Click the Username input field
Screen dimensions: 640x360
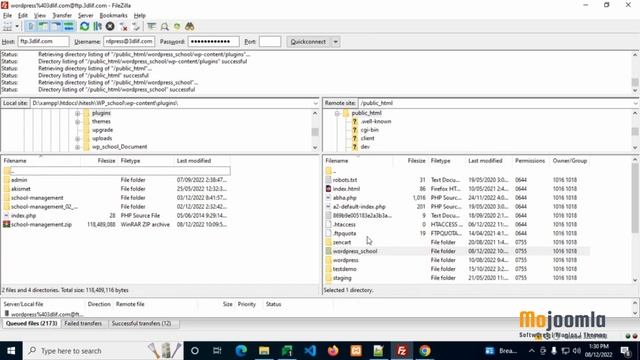[x=129, y=42]
